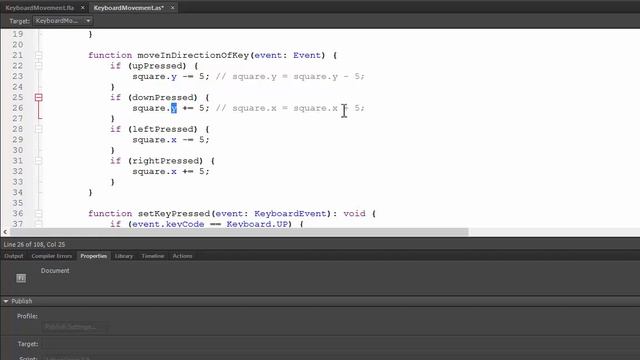Click the 'Target:' label in Publish section
The height and width of the screenshot is (360, 640).
[28, 344]
